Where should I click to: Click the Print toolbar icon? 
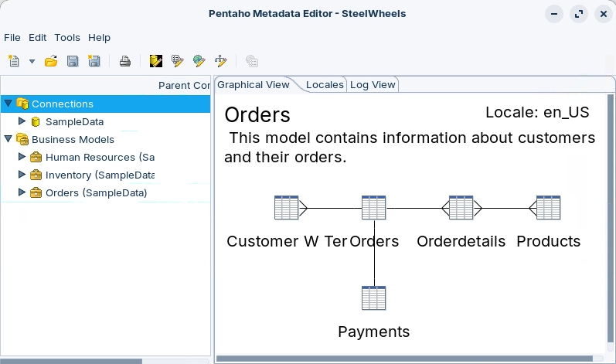pyautogui.click(x=124, y=61)
